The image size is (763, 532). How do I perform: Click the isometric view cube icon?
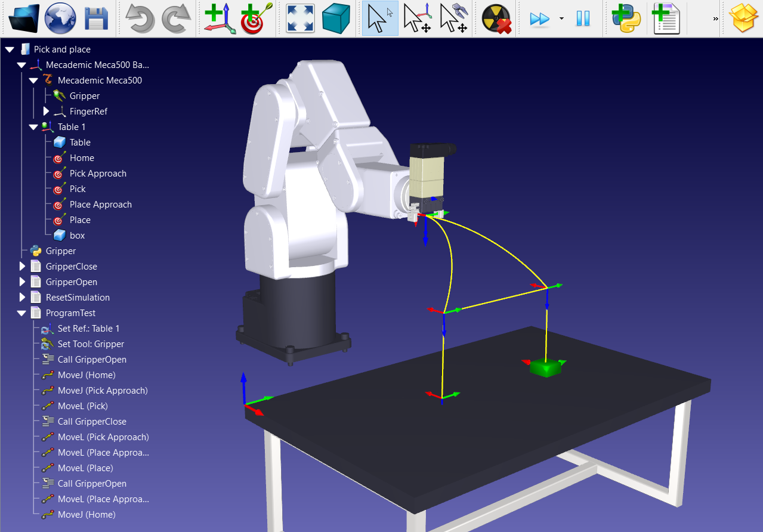(x=336, y=18)
